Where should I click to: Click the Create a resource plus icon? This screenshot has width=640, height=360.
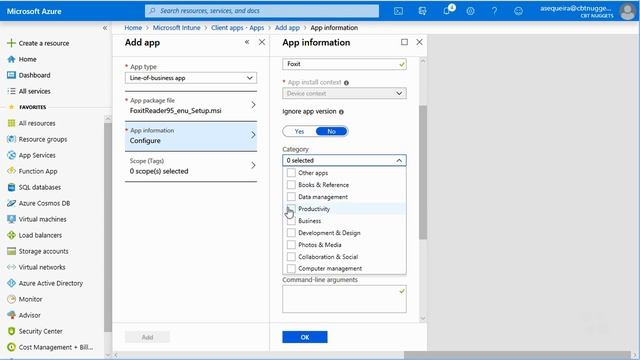11,43
